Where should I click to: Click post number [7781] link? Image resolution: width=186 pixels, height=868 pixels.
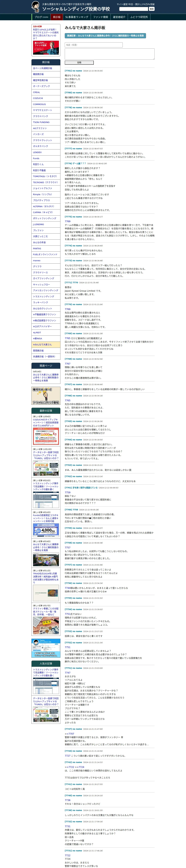click(x=68, y=71)
